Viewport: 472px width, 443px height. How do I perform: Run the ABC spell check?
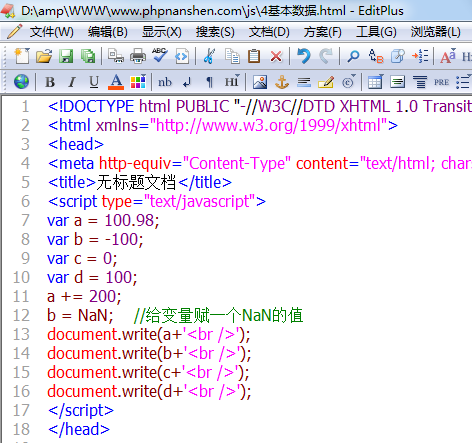coord(160,55)
